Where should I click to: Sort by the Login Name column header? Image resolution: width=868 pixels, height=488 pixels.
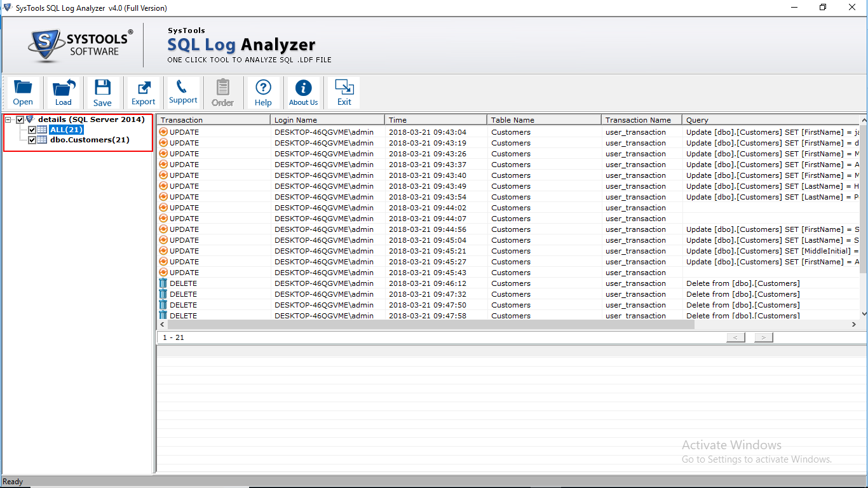tap(327, 120)
